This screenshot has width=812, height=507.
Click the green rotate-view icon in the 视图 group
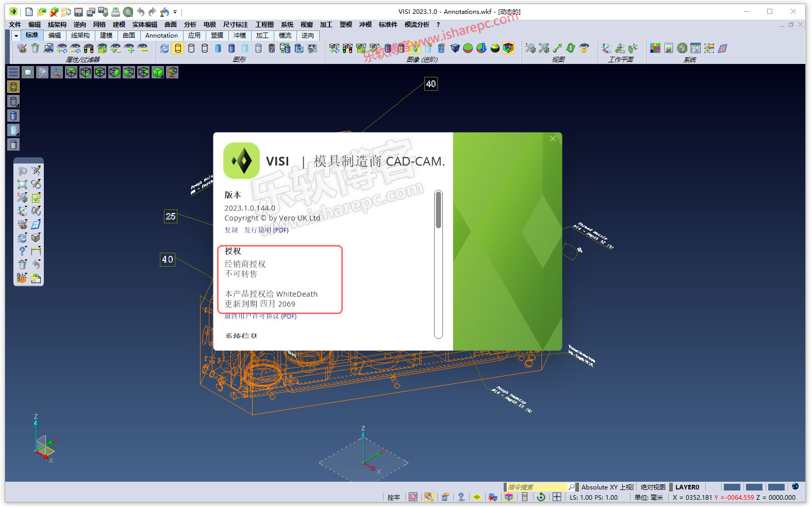[x=571, y=48]
